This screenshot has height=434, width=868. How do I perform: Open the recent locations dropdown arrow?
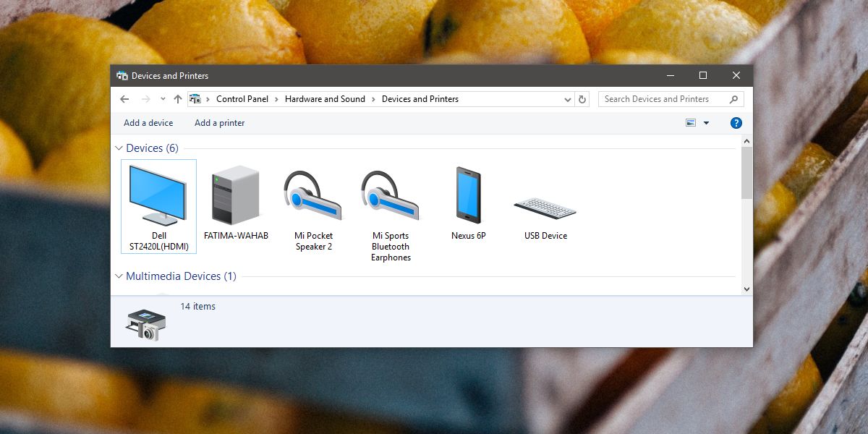pos(163,99)
